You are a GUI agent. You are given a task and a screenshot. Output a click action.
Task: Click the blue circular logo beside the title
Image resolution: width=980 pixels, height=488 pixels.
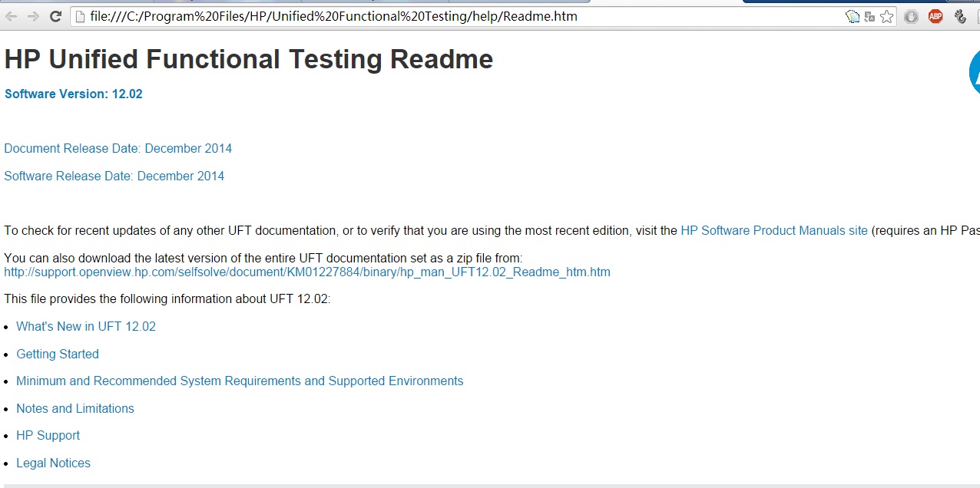[x=974, y=72]
